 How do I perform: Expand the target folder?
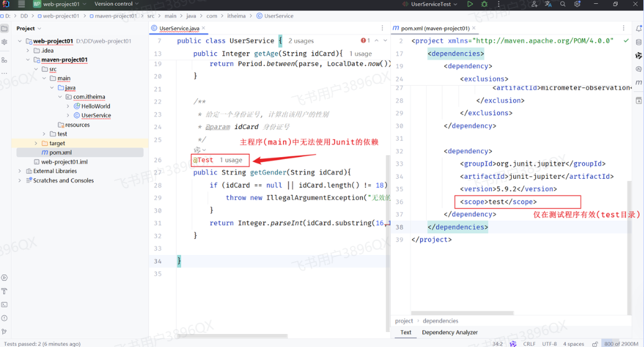[x=36, y=143]
